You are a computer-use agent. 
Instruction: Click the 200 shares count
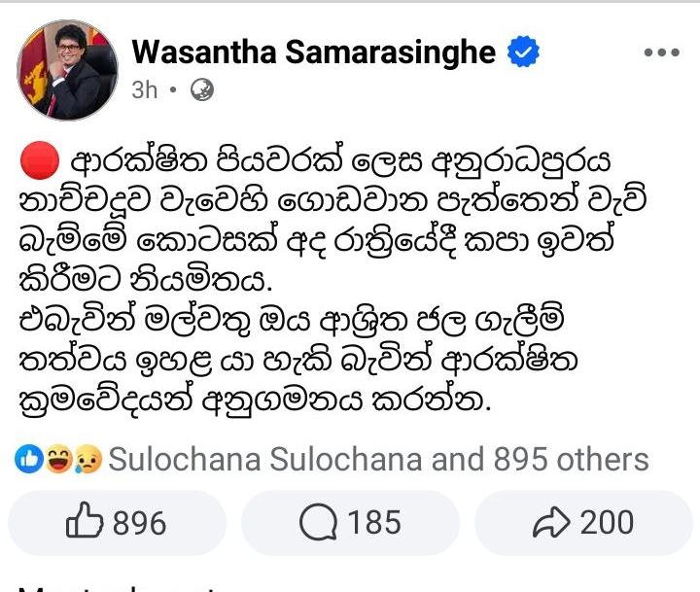coord(607,524)
